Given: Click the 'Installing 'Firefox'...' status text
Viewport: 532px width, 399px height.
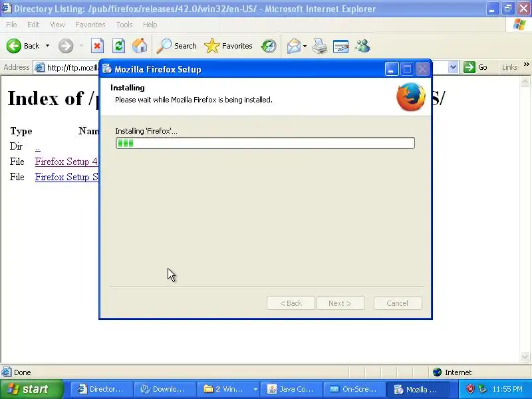Looking at the screenshot, I should (146, 131).
